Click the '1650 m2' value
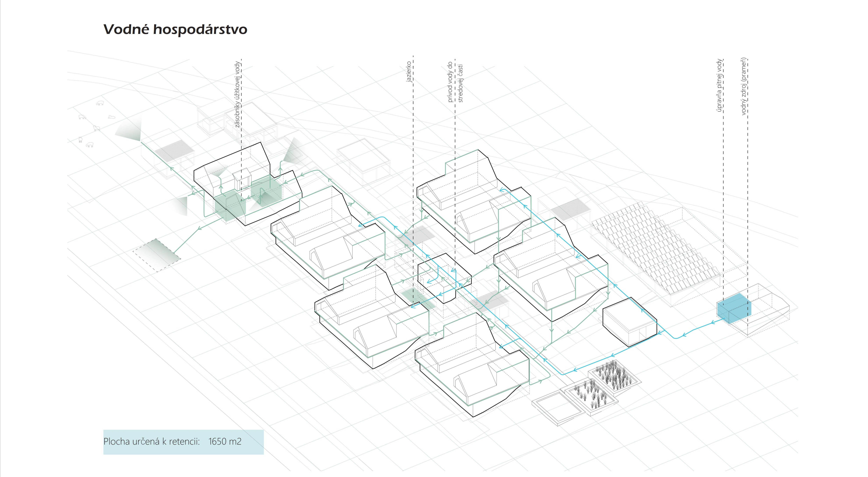Viewport: 868px width, 477px height. 225,442
